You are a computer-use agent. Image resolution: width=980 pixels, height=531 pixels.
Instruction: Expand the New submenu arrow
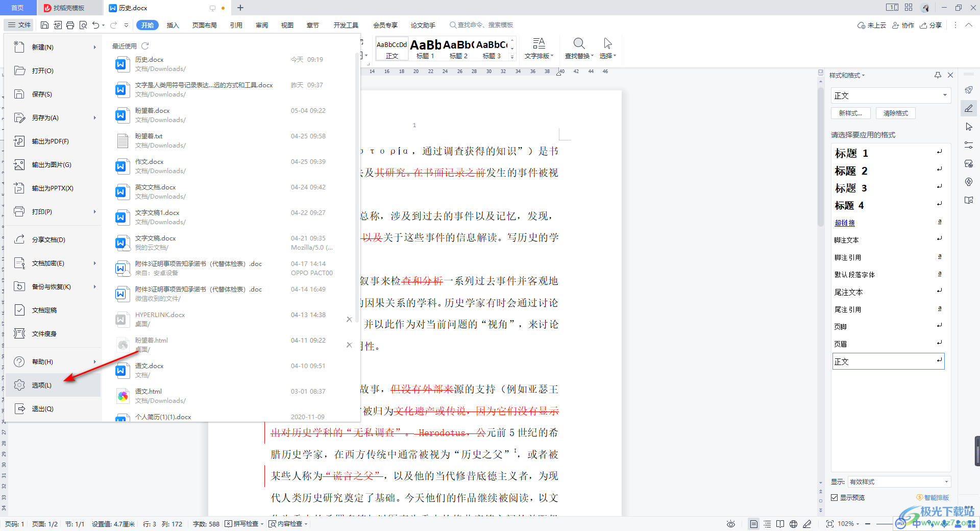(94, 47)
